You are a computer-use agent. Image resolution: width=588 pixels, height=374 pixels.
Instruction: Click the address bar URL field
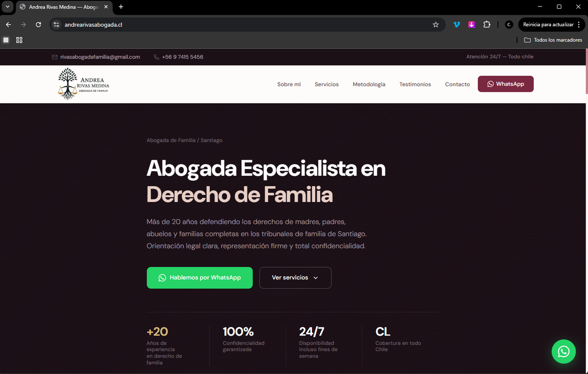[x=247, y=25]
